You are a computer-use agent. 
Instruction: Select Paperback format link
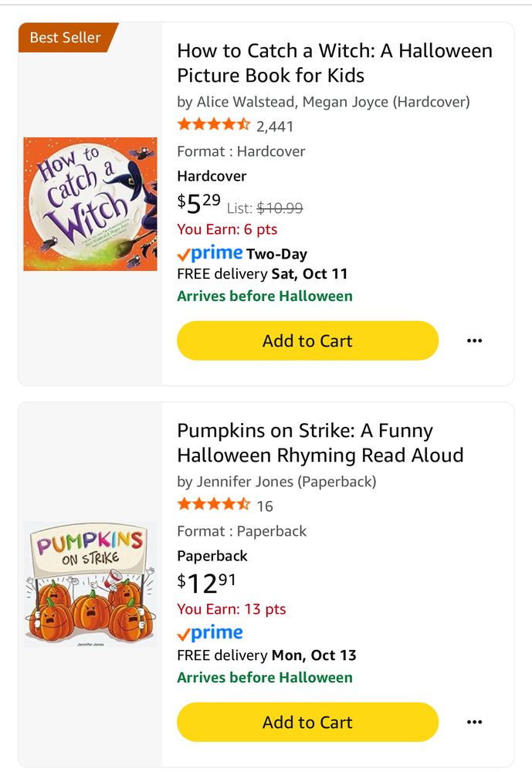[x=212, y=556]
